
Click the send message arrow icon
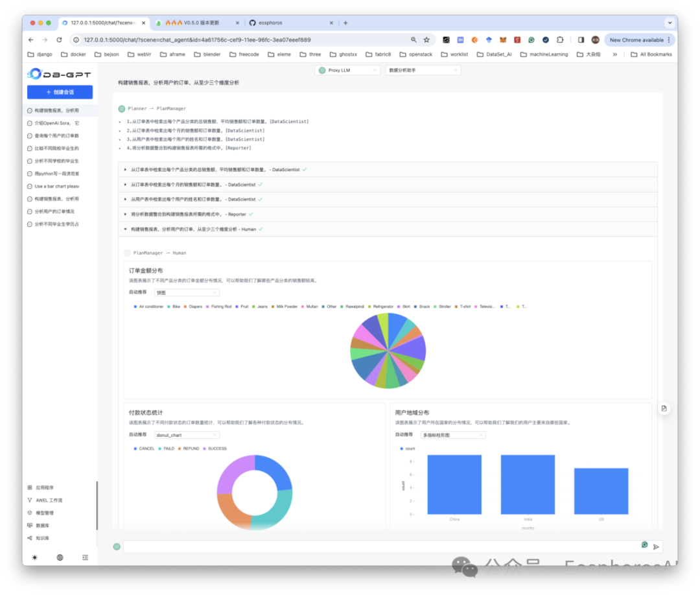[656, 547]
